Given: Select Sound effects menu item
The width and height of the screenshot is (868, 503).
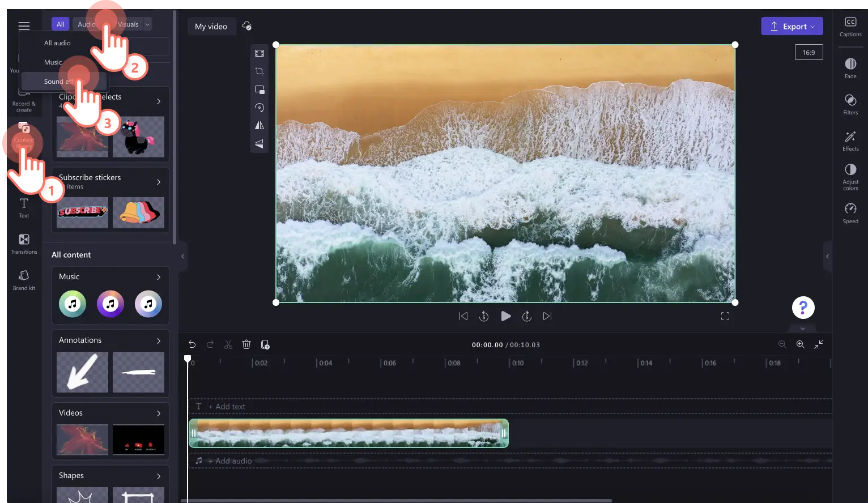Looking at the screenshot, I should (x=63, y=82).
